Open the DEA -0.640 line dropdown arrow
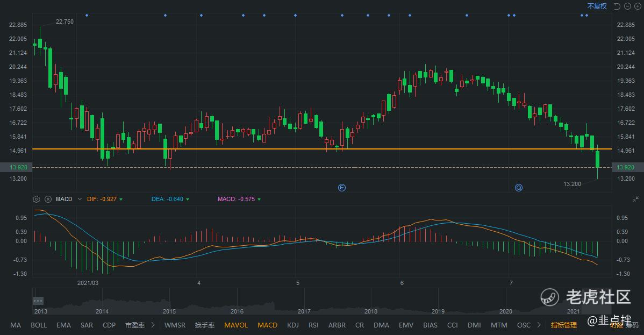Image resolution: width=644 pixels, height=335 pixels. 188,199
